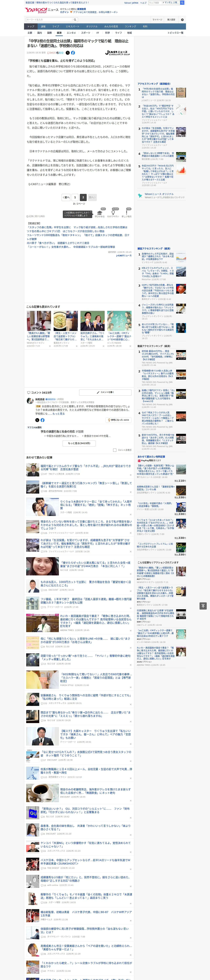210x980 pixels.
Task: Open トピックス一覧 link
Action: point(175,33)
